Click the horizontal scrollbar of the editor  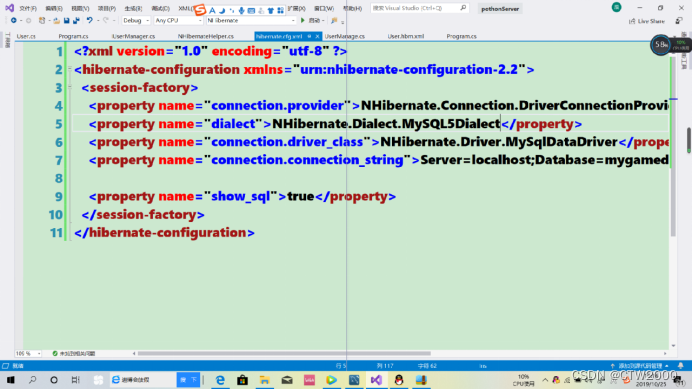284,354
